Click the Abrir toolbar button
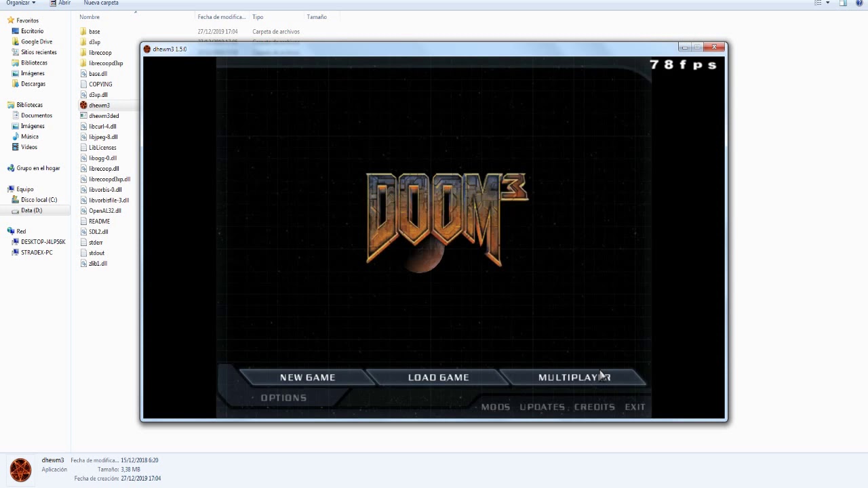Screen dimensions: 868x488 [x=60, y=3]
